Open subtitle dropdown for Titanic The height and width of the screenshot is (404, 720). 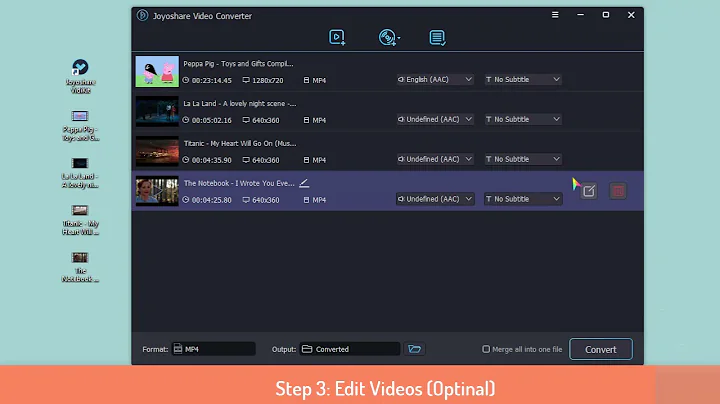(x=523, y=159)
